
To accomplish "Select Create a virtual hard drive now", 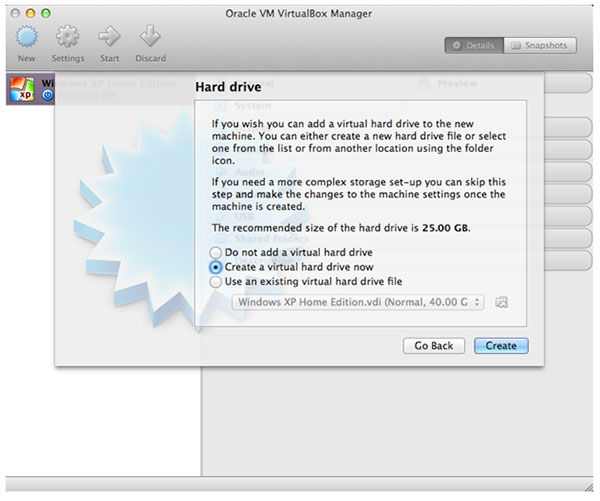I will 215,267.
